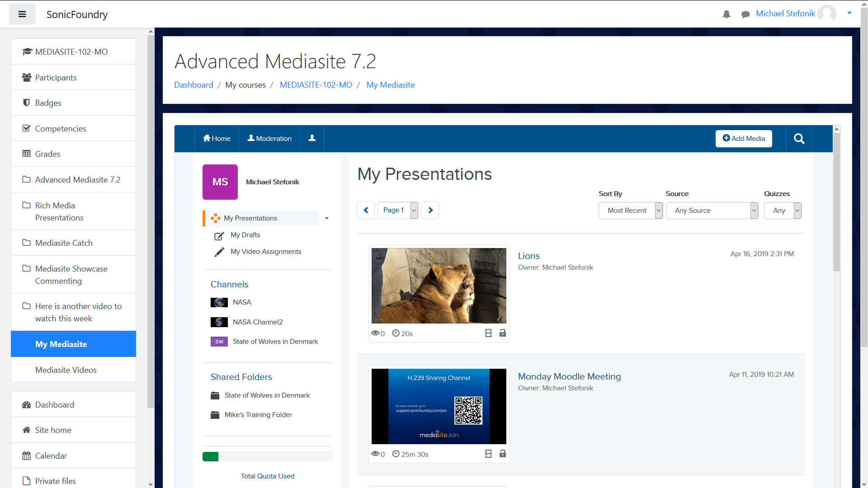
Task: Click the Calendar icon in sidebar
Action: (x=26, y=455)
